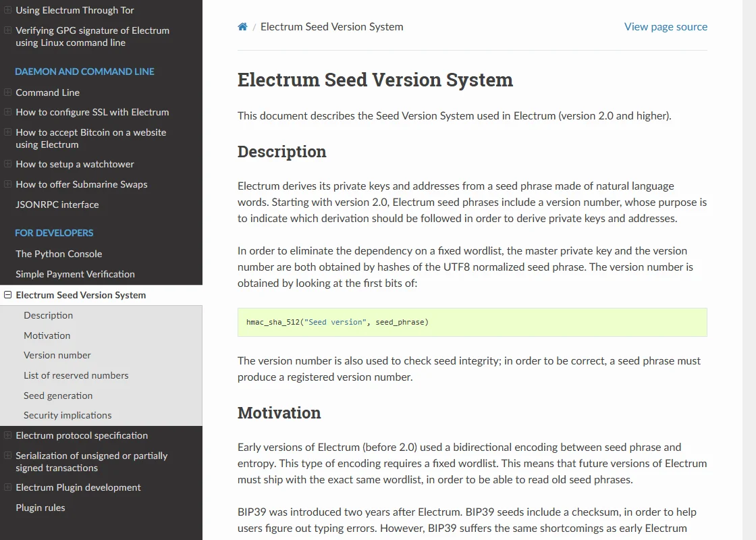Open How to offer Submarine Swaps
This screenshot has width=756, height=540.
[x=82, y=185]
